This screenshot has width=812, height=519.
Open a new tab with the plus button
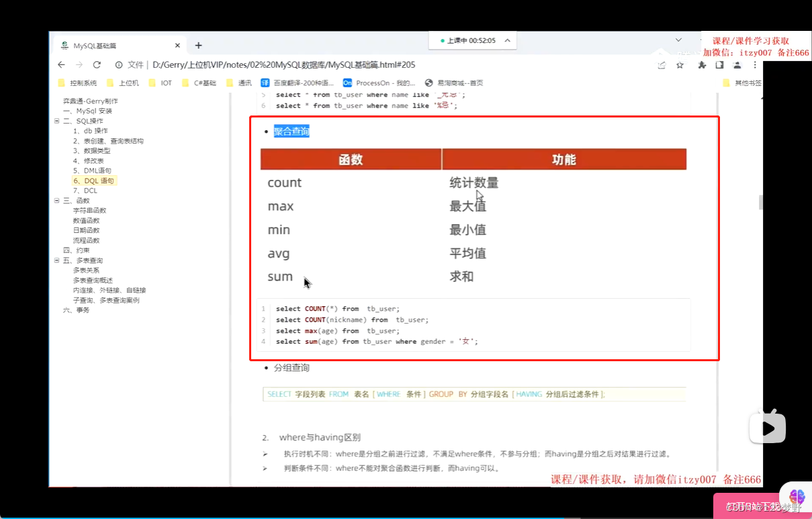pyautogui.click(x=198, y=45)
